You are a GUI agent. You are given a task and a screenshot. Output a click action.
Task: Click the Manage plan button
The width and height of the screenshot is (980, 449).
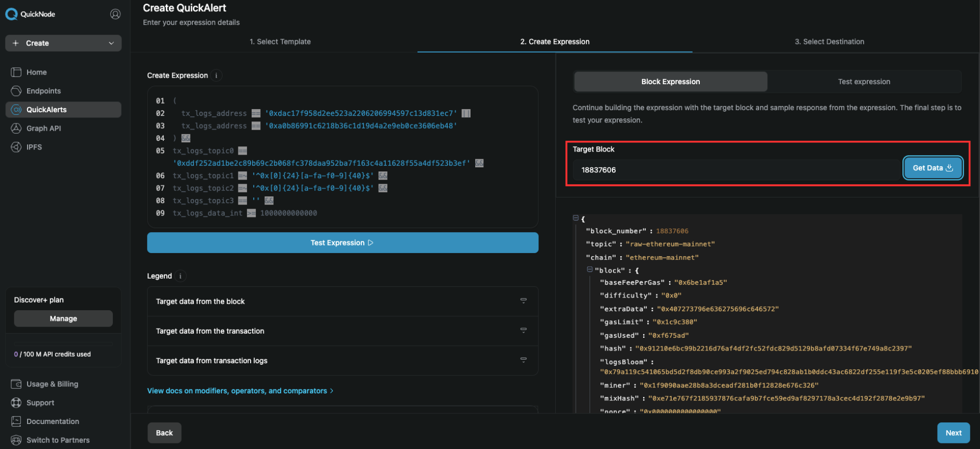pos(63,318)
